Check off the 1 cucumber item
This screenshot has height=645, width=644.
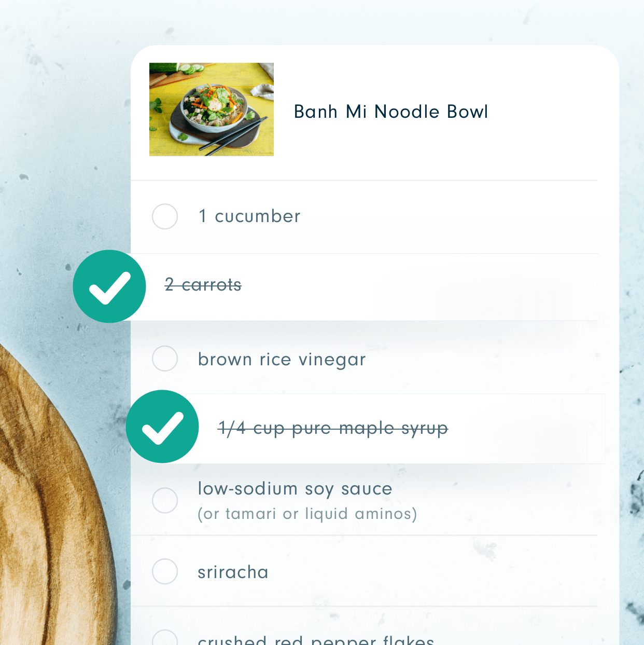165,216
